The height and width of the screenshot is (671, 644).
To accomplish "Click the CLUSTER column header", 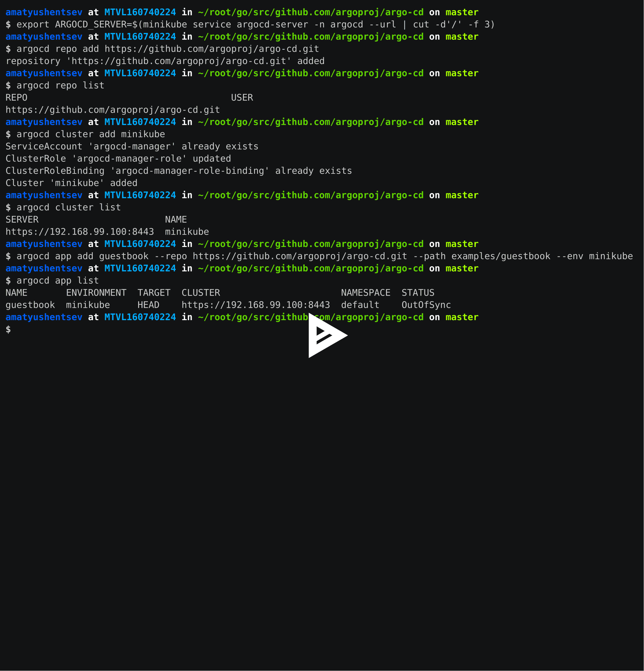I will coord(201,293).
